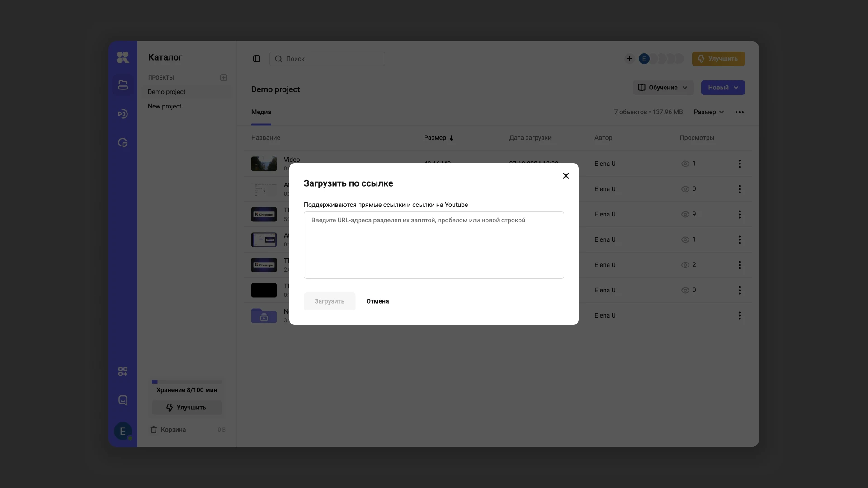
Task: Open the support chat icon in sidebar
Action: click(x=123, y=400)
